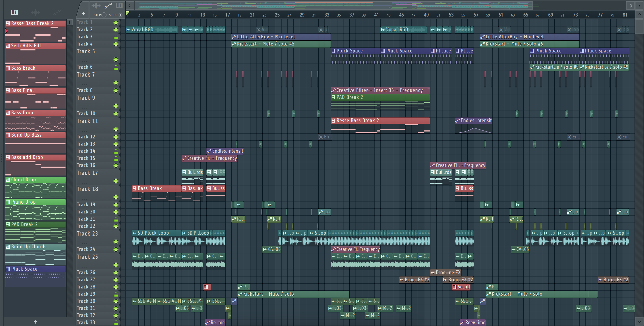Show automation clips in the picker panel
Viewport: 644px width, 326px height.
coord(57,12)
